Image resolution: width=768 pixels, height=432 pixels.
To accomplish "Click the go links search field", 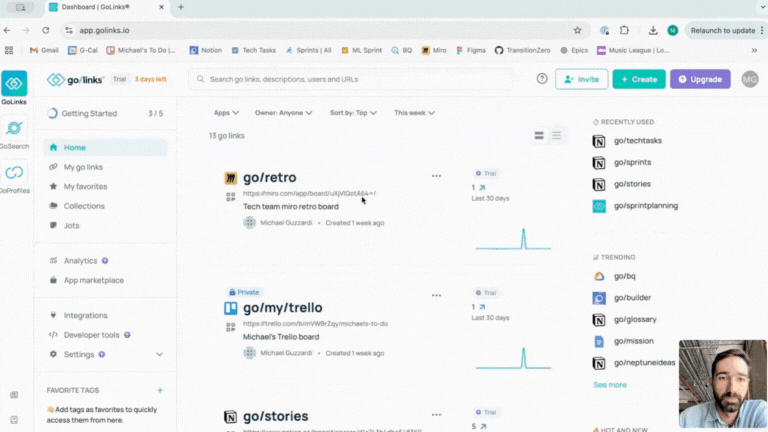I will 350,79.
